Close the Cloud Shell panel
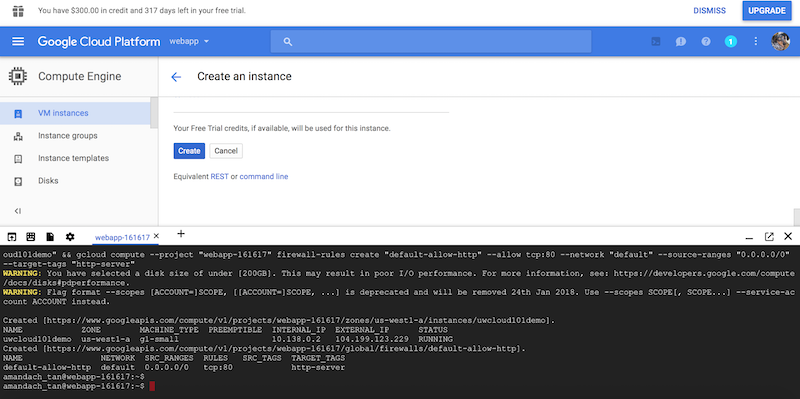 [x=788, y=236]
